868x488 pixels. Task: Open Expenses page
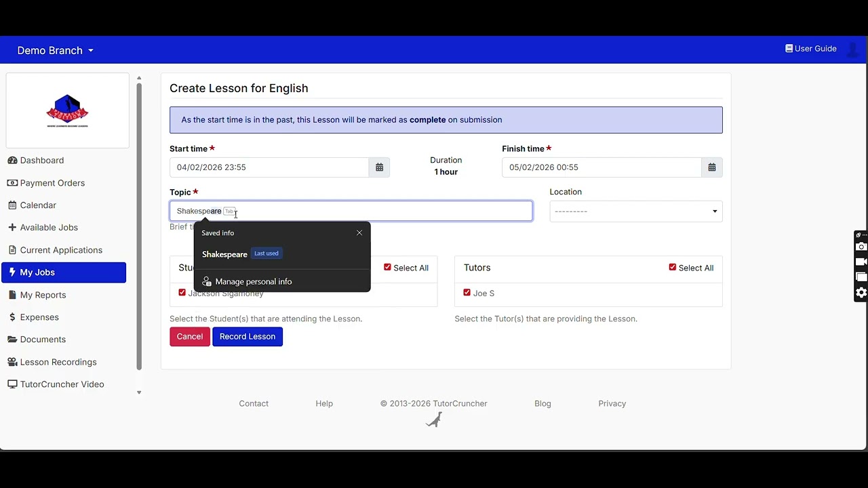click(x=39, y=317)
